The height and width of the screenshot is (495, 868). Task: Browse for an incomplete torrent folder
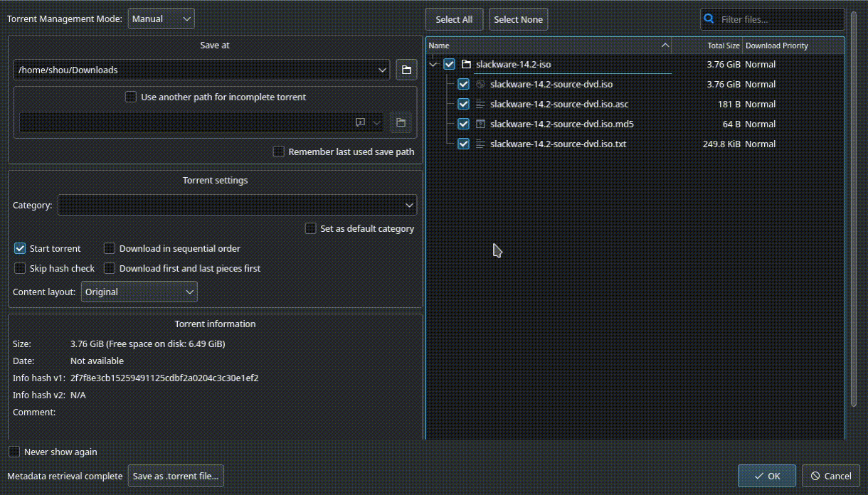click(401, 122)
